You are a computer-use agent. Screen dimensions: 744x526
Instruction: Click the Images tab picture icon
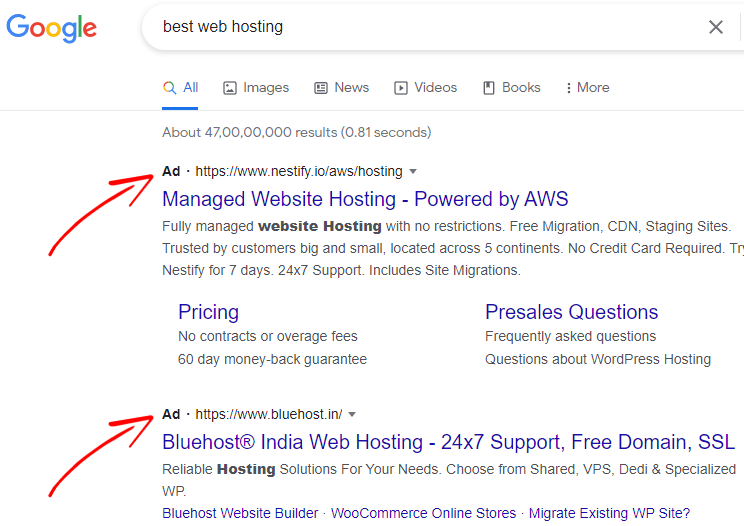pos(230,88)
